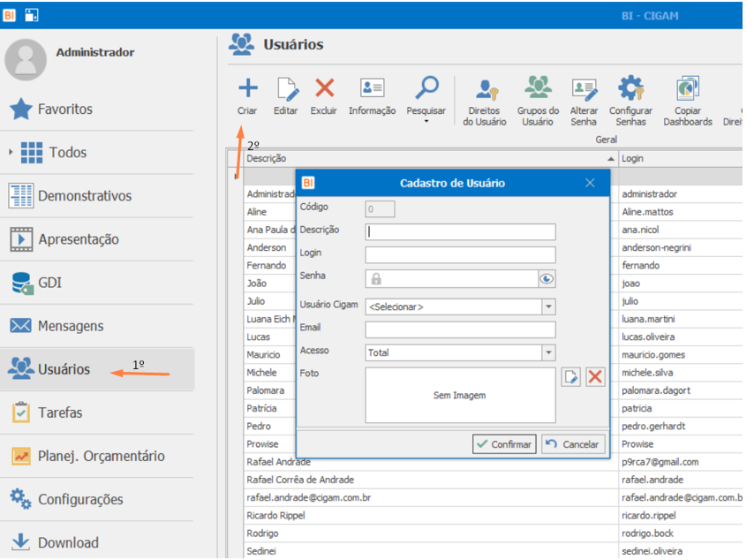The width and height of the screenshot is (754, 560).
Task: Click the Confirmar button
Action: pos(504,444)
